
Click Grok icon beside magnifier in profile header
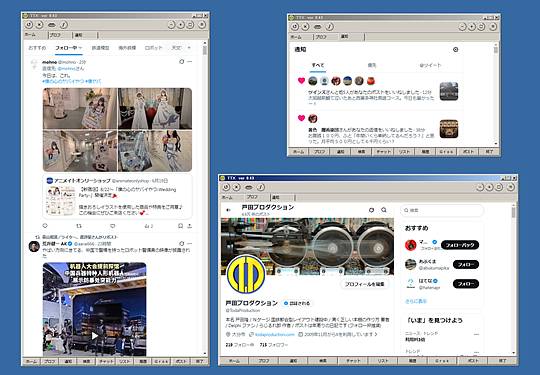point(371,210)
